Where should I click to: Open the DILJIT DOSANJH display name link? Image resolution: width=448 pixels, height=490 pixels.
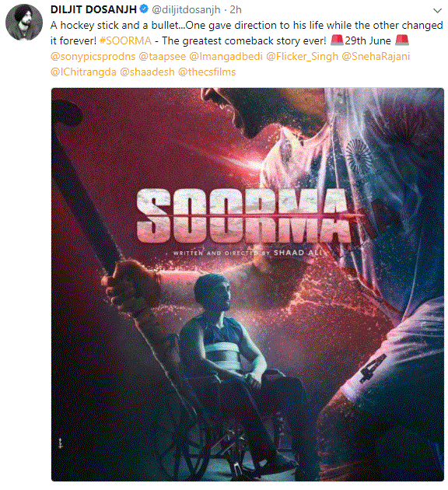93,9
